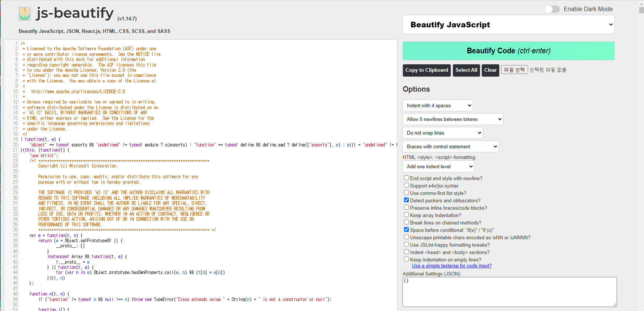644x311 pixels.
Task: Click js-beautify title heading
Action: pyautogui.click(x=75, y=13)
